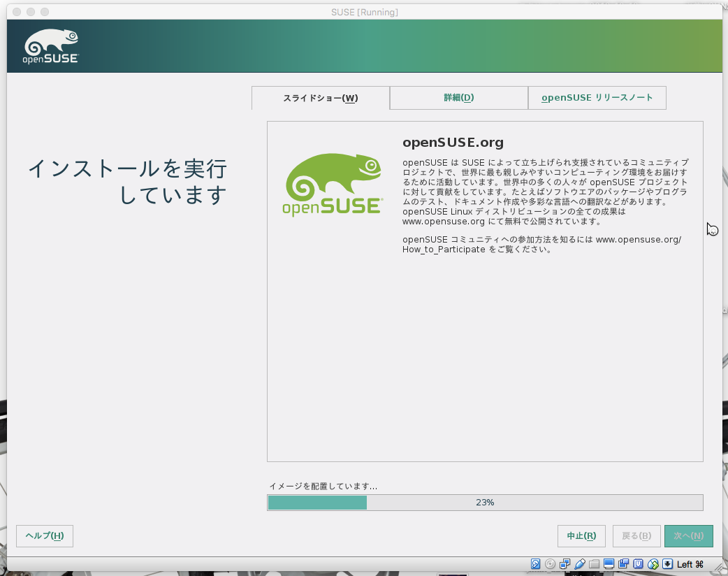Open the hard disk activity status icon
Screen dimensions: 728x576
pyautogui.click(x=535, y=564)
